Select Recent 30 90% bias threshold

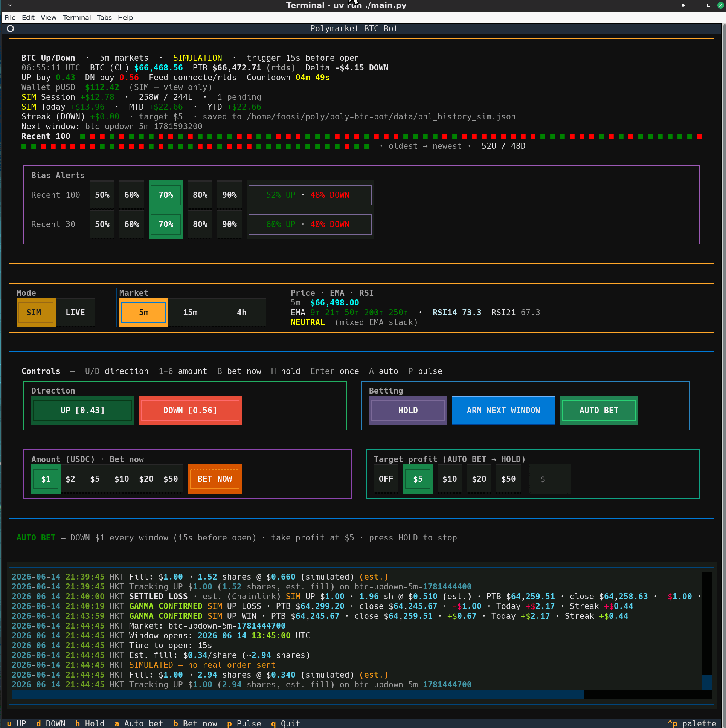[x=229, y=224]
